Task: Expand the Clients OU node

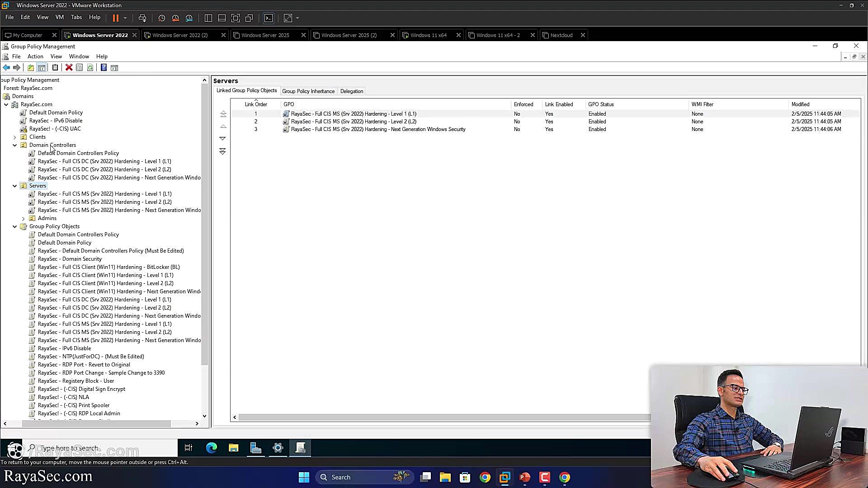Action: [15, 137]
